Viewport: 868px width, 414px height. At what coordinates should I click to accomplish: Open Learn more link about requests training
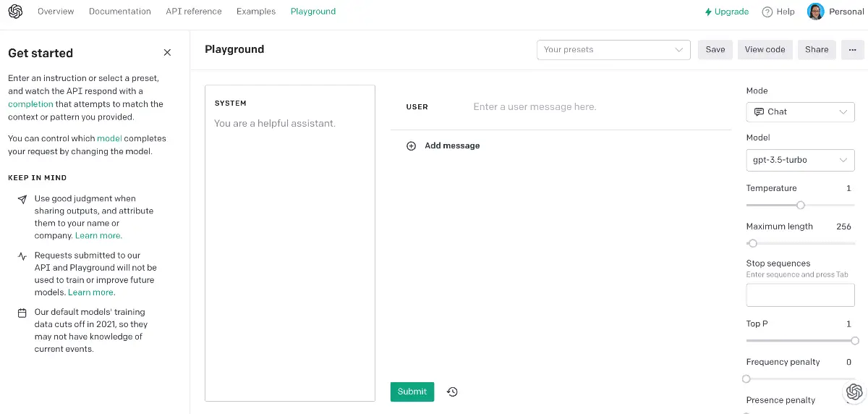coord(91,292)
